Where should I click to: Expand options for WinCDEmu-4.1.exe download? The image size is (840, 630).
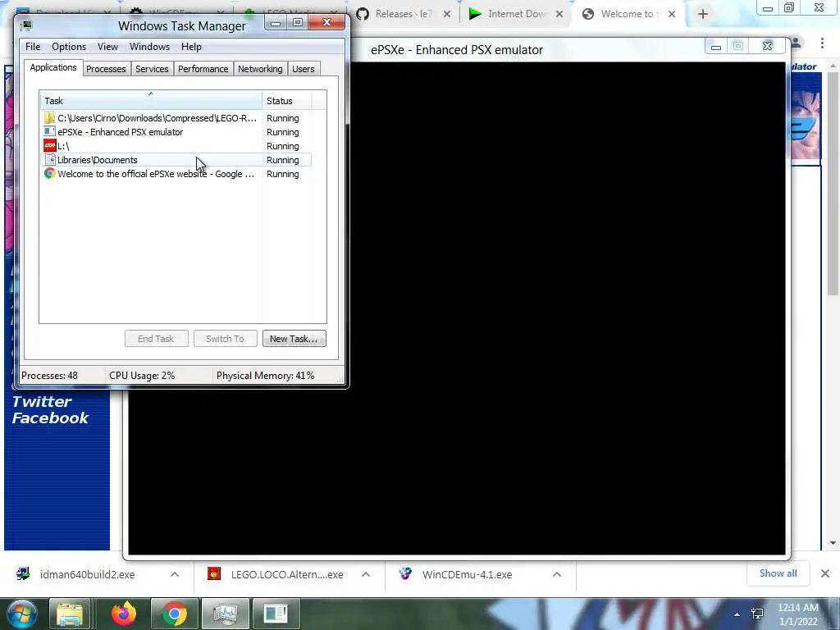(557, 574)
